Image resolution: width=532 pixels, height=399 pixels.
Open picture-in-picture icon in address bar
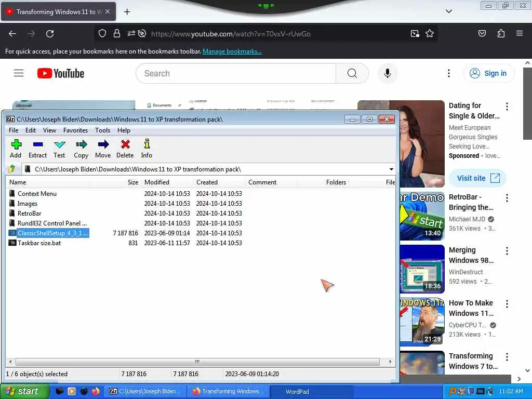pos(415,34)
